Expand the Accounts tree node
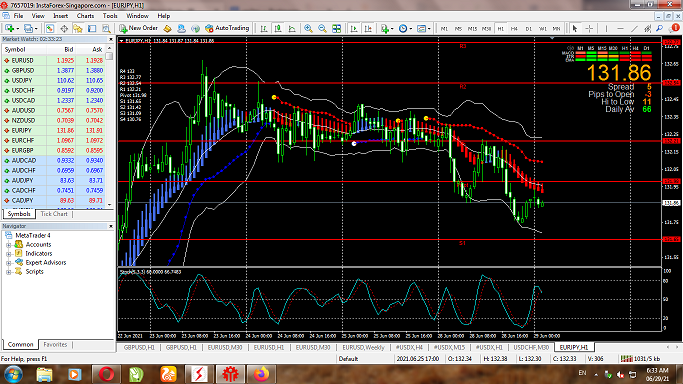This screenshot has height=384, width=683. pyautogui.click(x=8, y=245)
